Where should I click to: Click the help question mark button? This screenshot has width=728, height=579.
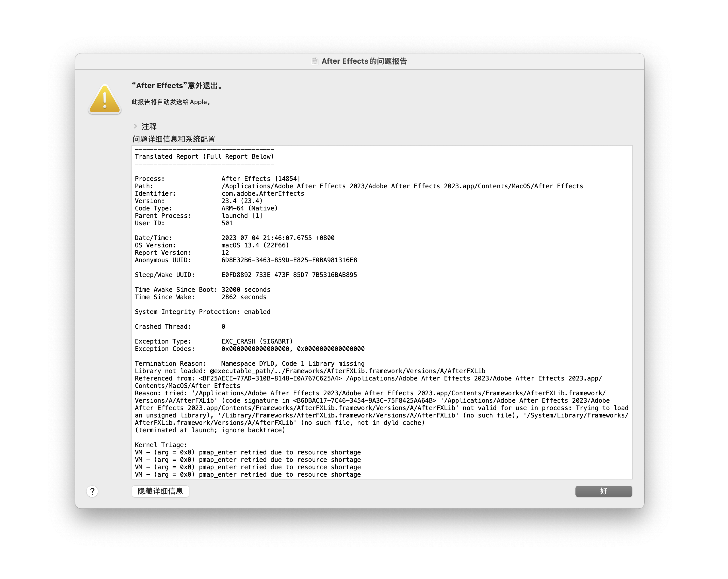pyautogui.click(x=92, y=491)
